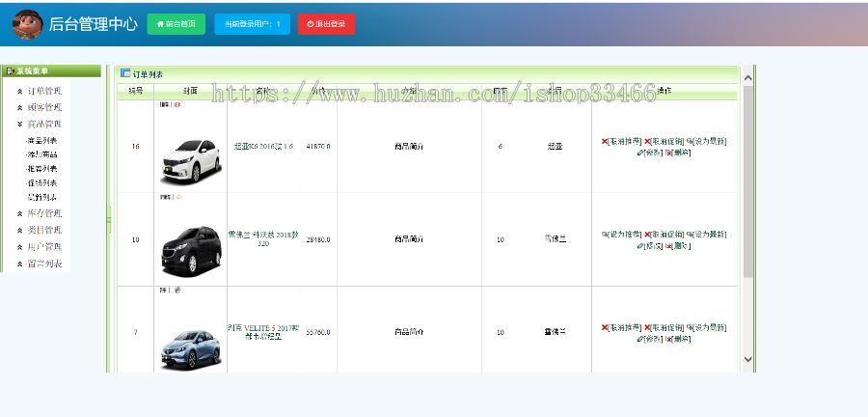This screenshot has height=417, width=868.
Task: Select ID cell 16
Action: [136, 146]
